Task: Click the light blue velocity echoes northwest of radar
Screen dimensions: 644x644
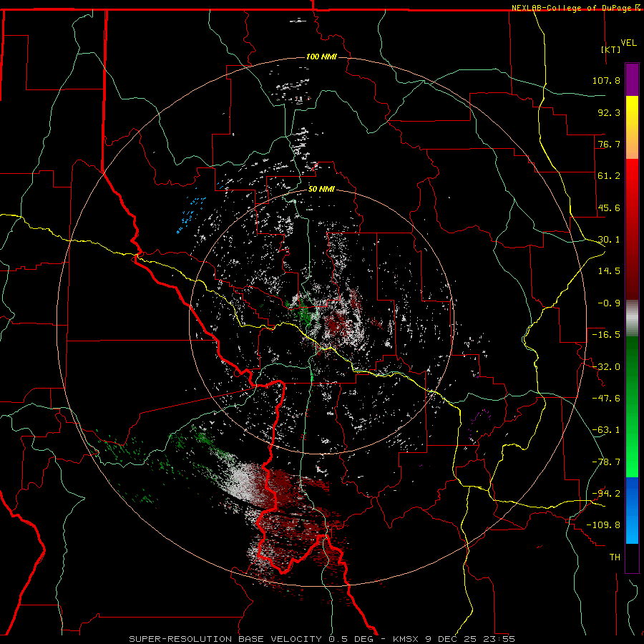Action: click(x=191, y=215)
